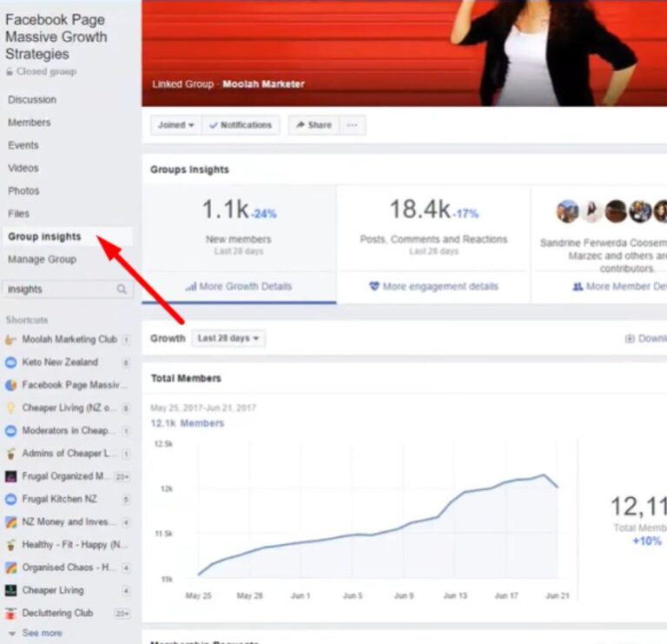Click the Frugal Kitchen NZ shortcut link
Viewport: 667px width, 644px height.
click(60, 499)
